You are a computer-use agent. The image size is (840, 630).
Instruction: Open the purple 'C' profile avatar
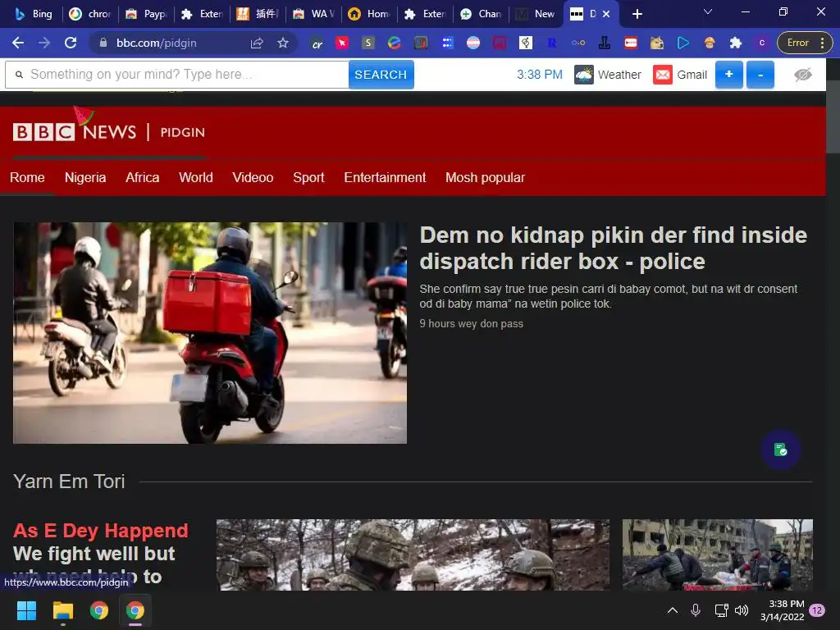coord(762,43)
